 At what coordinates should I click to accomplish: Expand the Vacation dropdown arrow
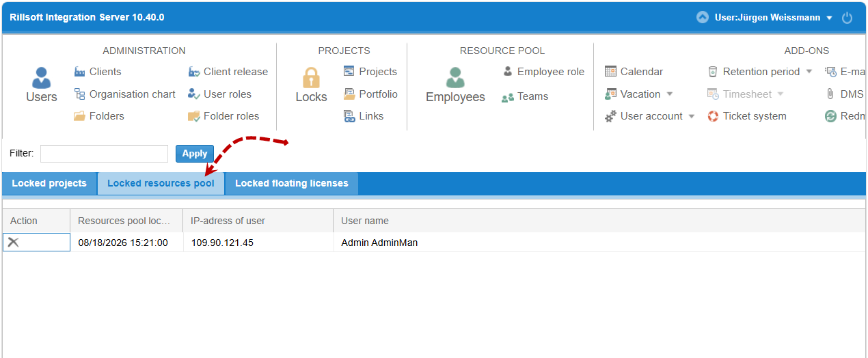tap(670, 94)
